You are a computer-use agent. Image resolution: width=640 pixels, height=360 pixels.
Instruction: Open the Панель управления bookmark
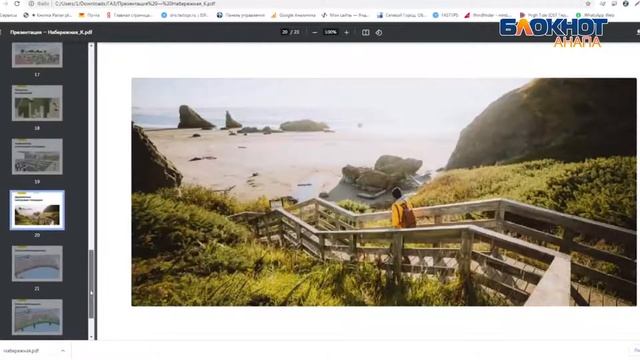pyautogui.click(x=240, y=15)
